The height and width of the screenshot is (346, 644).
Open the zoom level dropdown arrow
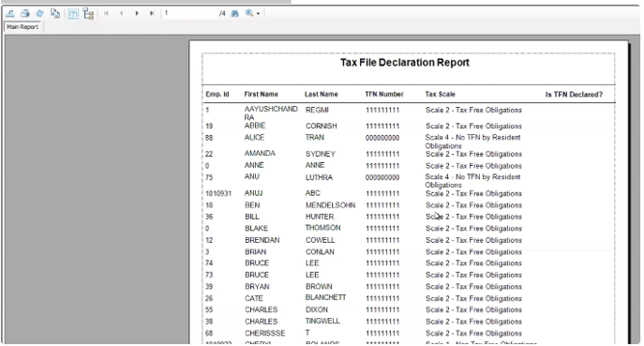click(x=258, y=13)
